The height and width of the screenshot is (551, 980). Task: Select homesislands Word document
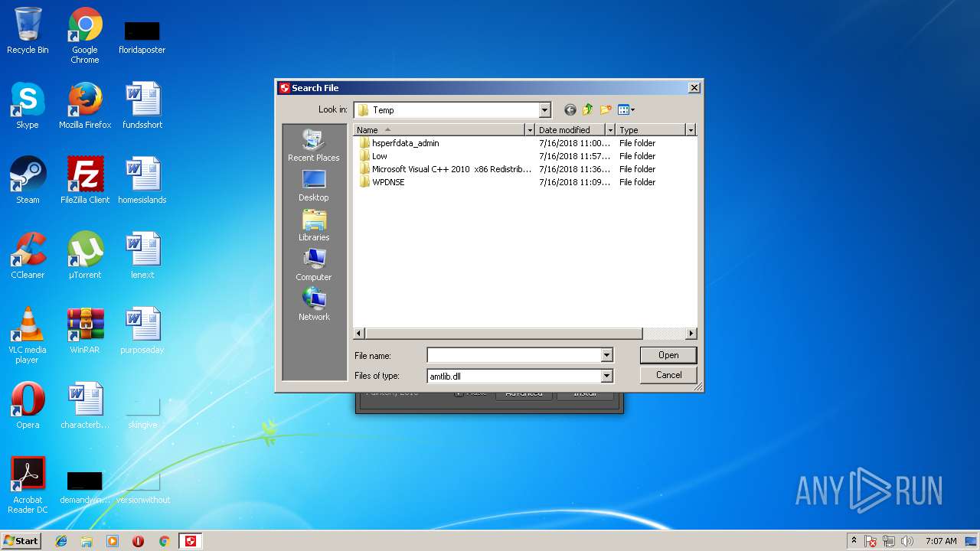click(x=142, y=181)
